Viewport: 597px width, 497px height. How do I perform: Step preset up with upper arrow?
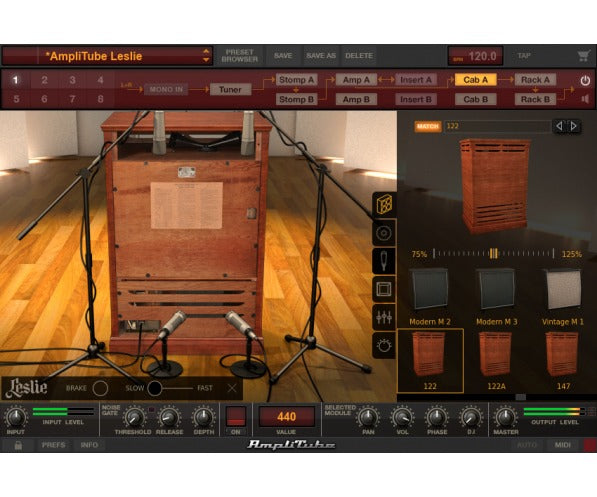pyautogui.click(x=206, y=51)
